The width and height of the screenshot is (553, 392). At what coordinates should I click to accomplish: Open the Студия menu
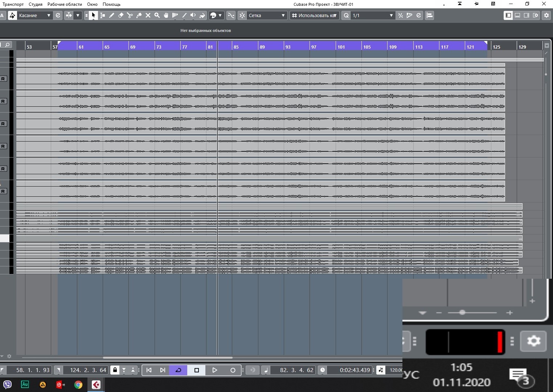(x=36, y=4)
